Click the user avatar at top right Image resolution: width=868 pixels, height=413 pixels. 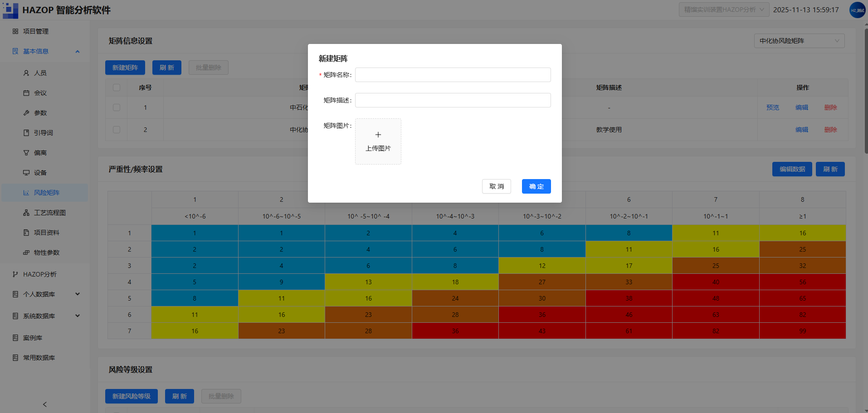857,10
